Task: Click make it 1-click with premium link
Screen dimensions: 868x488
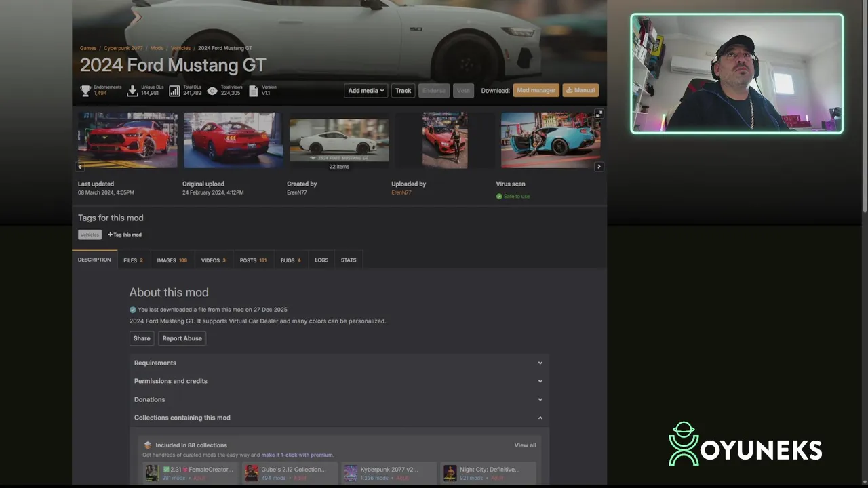Action: pyautogui.click(x=297, y=455)
